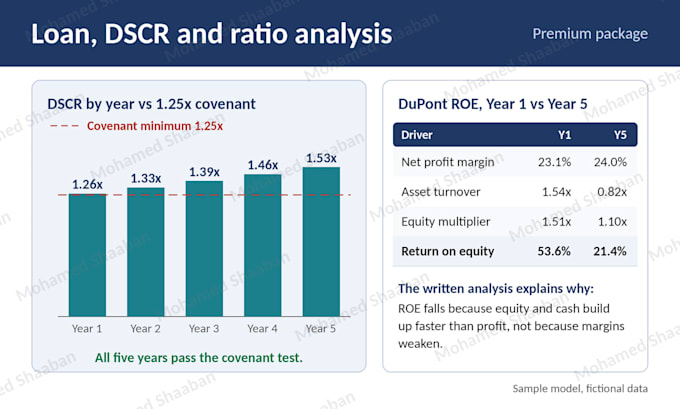Click the 'Year 3' axis label
Image resolution: width=680 pixels, height=409 pixels.
point(204,329)
